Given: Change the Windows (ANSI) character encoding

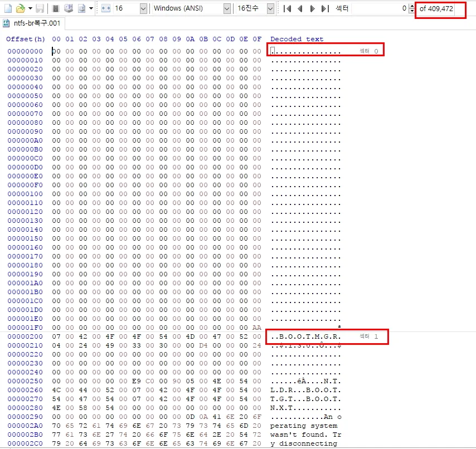Looking at the screenshot, I should (225, 8).
